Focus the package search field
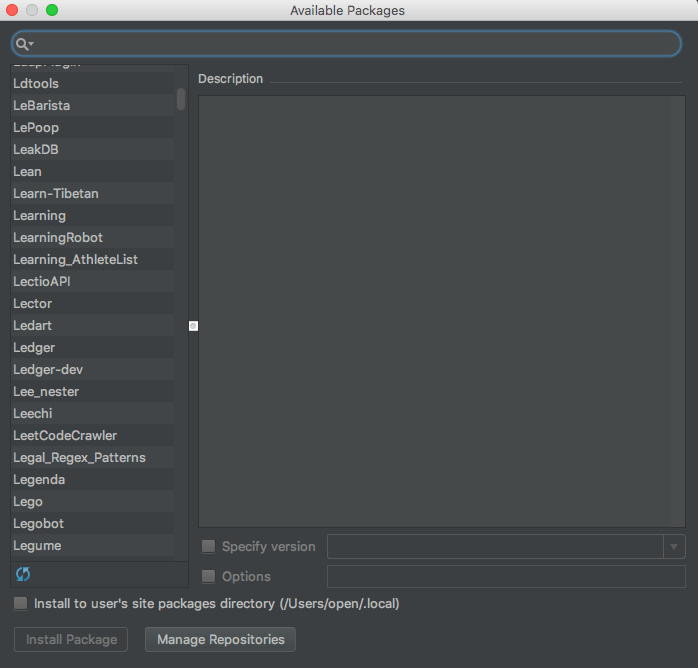 pyautogui.click(x=346, y=44)
